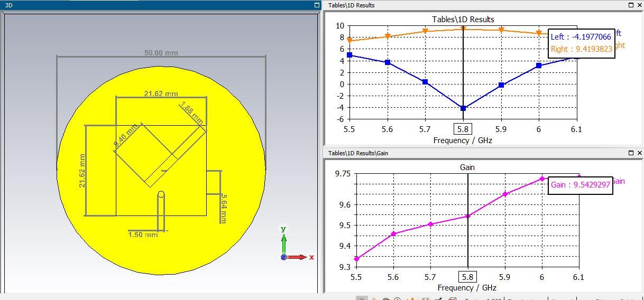Click the upper plot title Tables\1D Results
This screenshot has width=644, height=300.
click(463, 20)
